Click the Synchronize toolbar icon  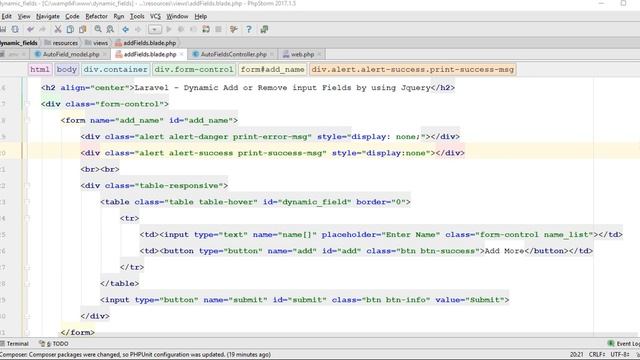point(15,29)
